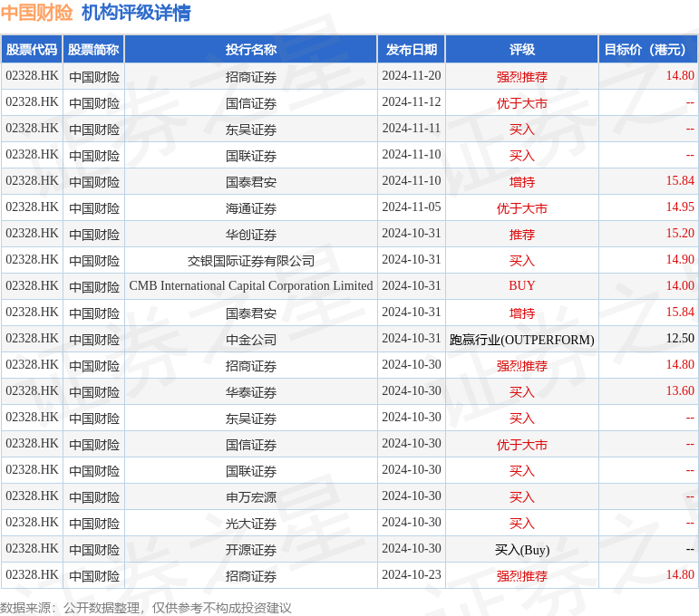Screen dimensions: 699x616
Task: Select the date 2024-11-20
Action: tap(412, 76)
